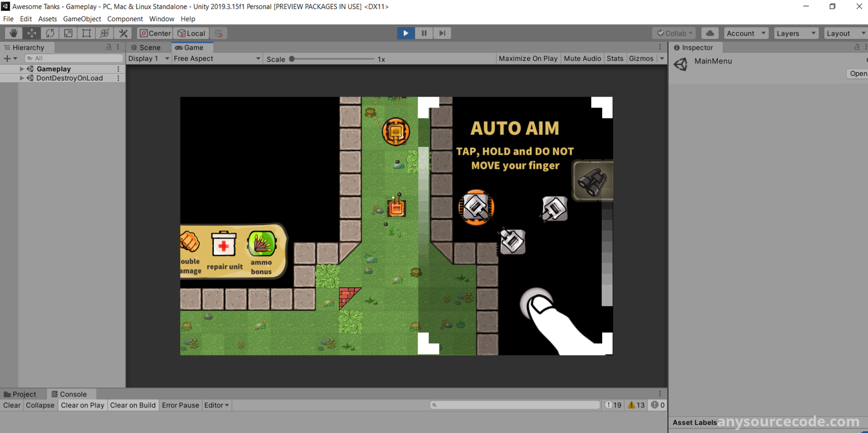Open the Free Aspect dropdown

(x=216, y=59)
